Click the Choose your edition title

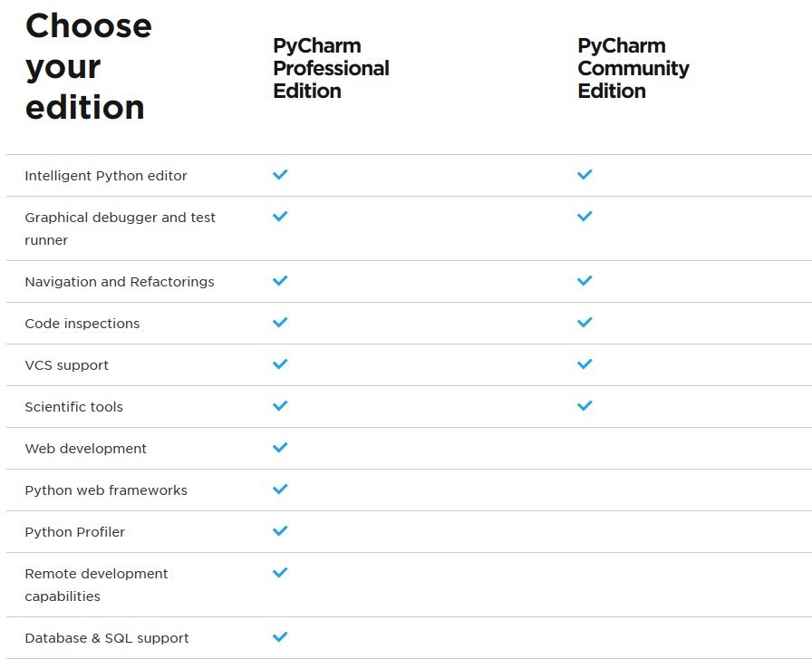[88, 66]
